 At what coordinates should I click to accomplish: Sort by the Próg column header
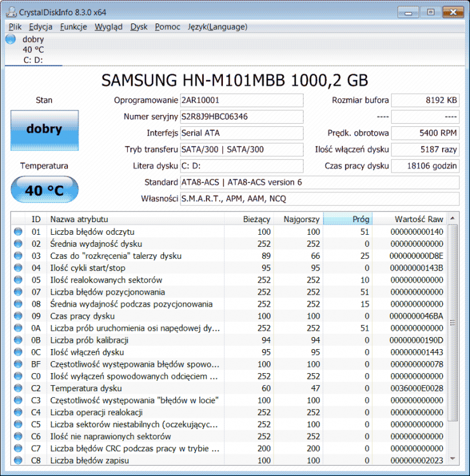pos(347,219)
